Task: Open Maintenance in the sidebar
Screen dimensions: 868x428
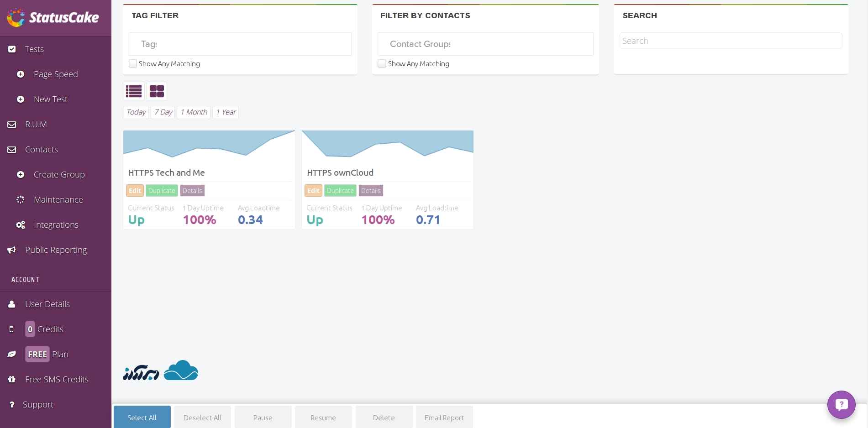Action: click(x=58, y=200)
